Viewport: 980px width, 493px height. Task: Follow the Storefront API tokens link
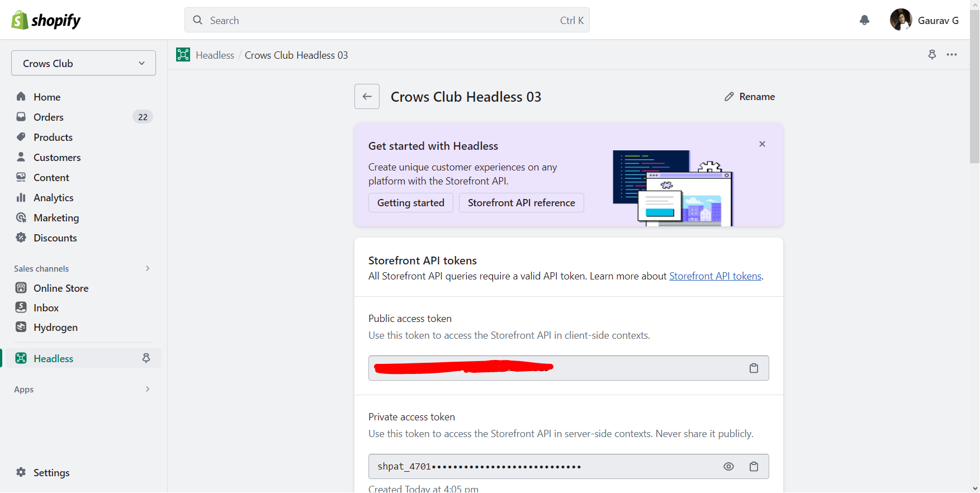click(716, 276)
